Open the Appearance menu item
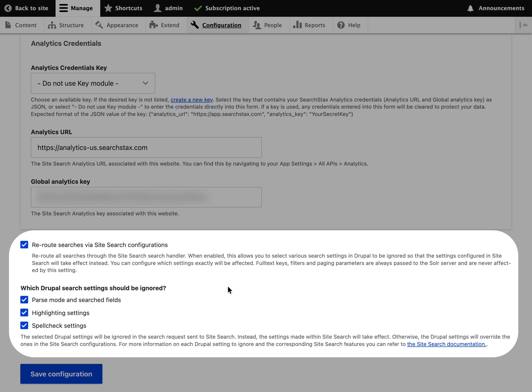 point(118,25)
